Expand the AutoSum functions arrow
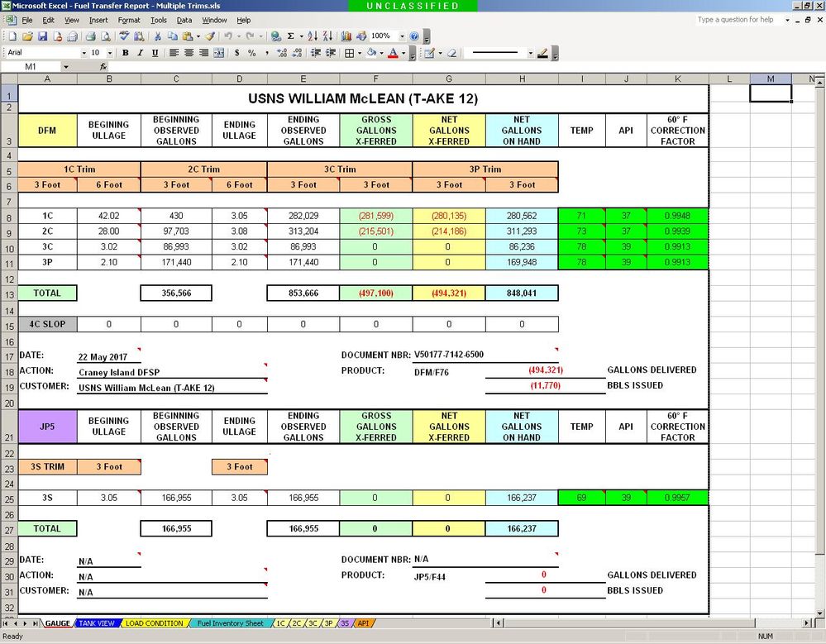Image resolution: width=826 pixels, height=644 pixels. pyautogui.click(x=301, y=36)
